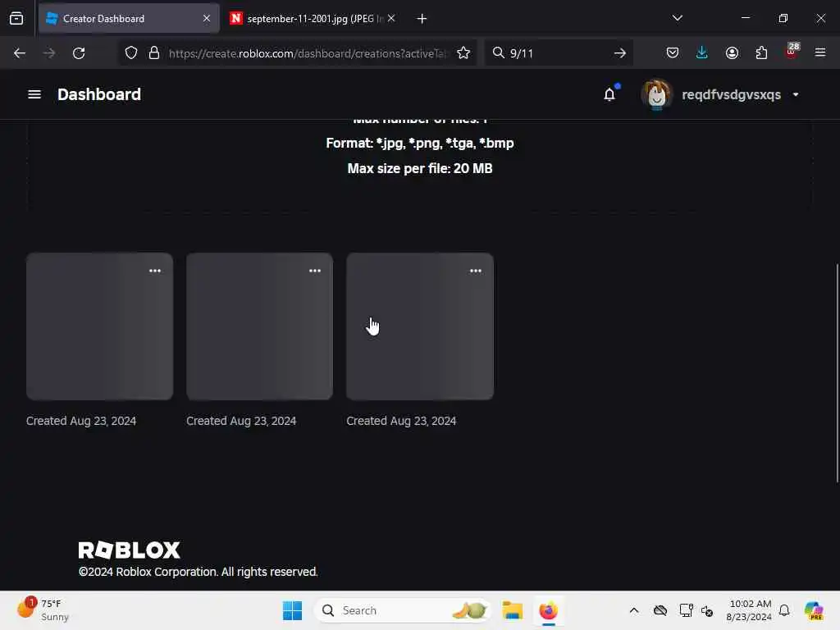Open the Firefox application menu

[x=820, y=52]
